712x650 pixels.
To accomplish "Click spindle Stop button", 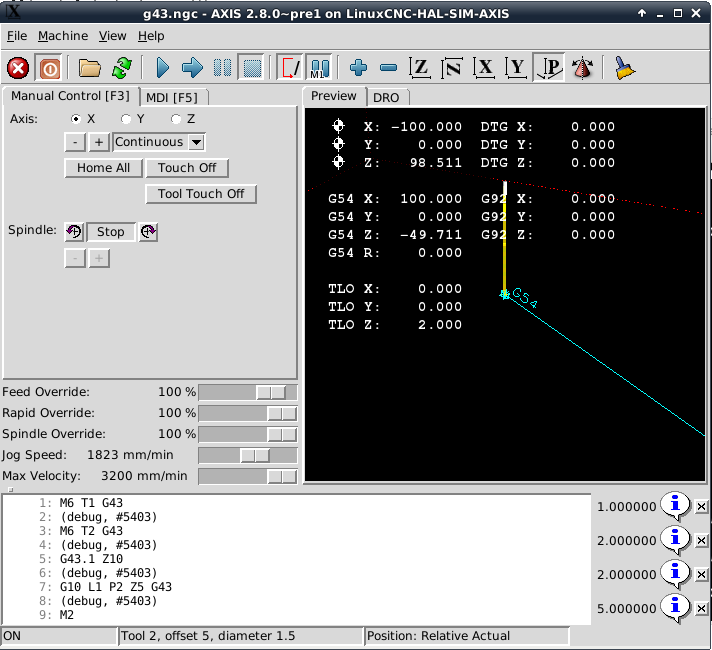I will pos(111,232).
